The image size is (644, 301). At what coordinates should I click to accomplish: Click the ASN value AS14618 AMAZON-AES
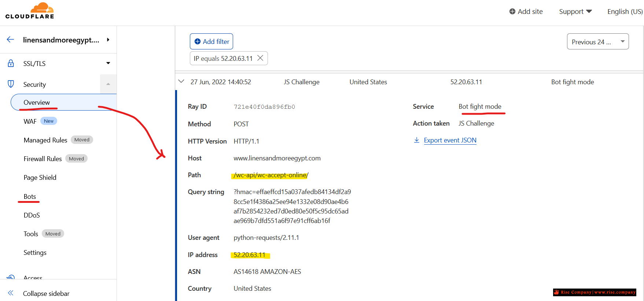(x=267, y=272)
